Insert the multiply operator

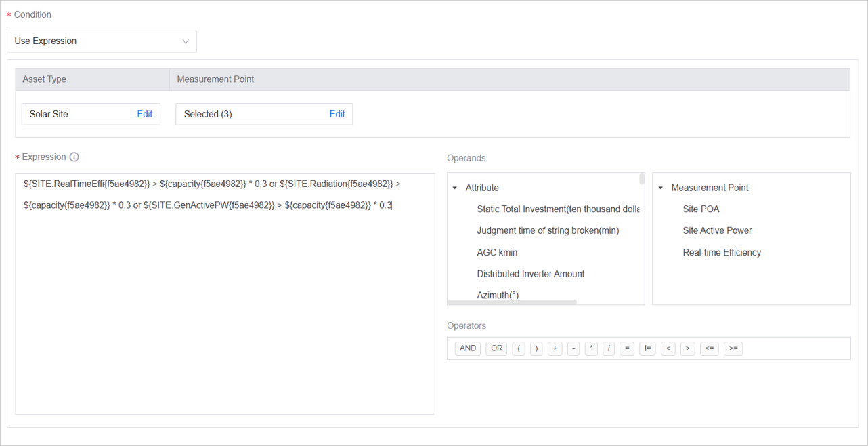point(591,348)
